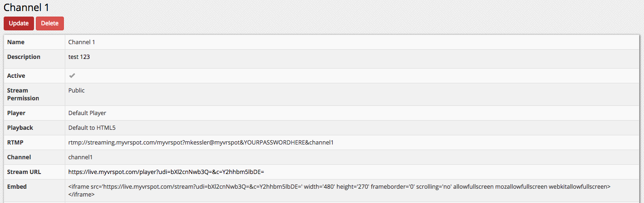
Task: Click the Playback row label
Action: (20, 128)
